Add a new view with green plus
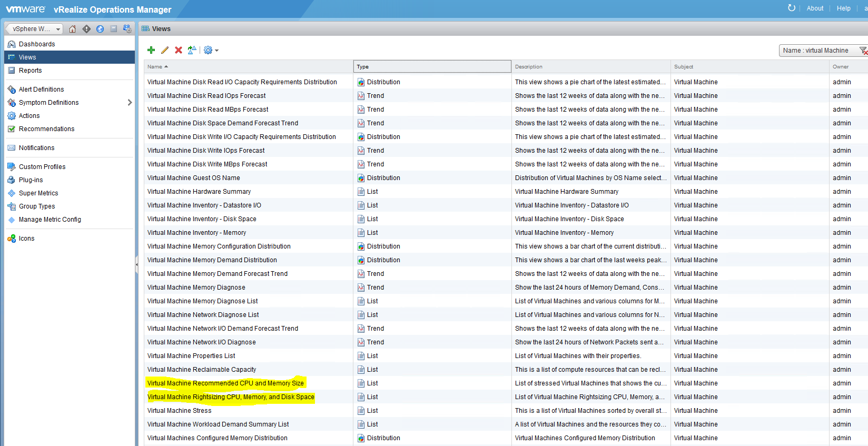This screenshot has height=446, width=868. (151, 50)
